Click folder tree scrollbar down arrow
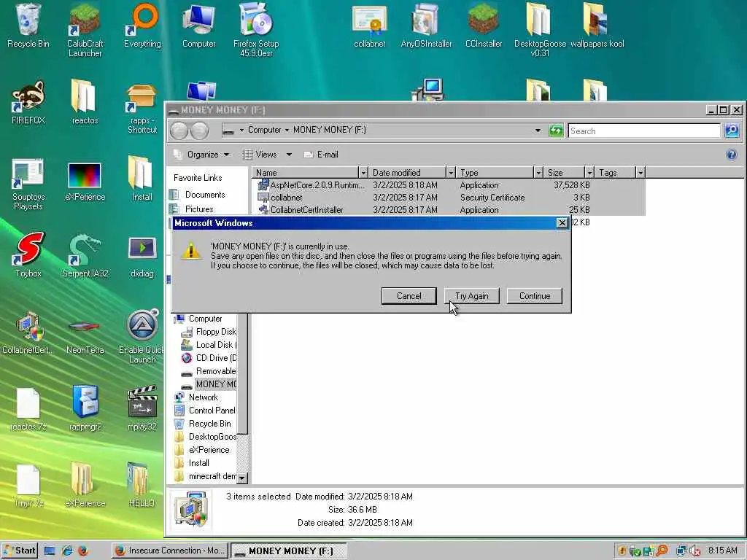The width and height of the screenshot is (747, 560). click(x=242, y=477)
